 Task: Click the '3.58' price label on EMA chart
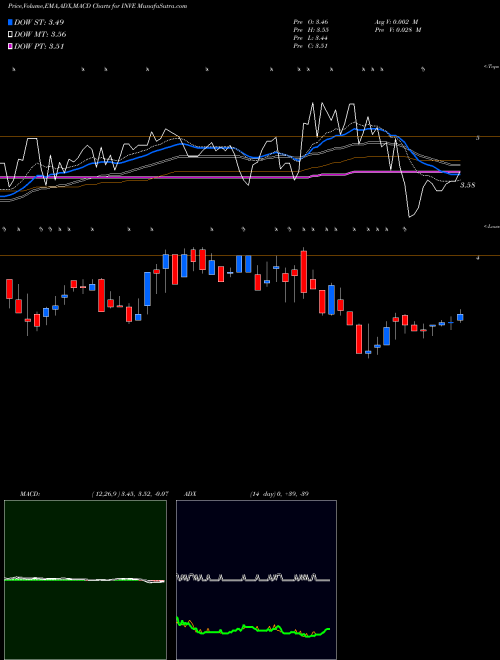(467, 185)
